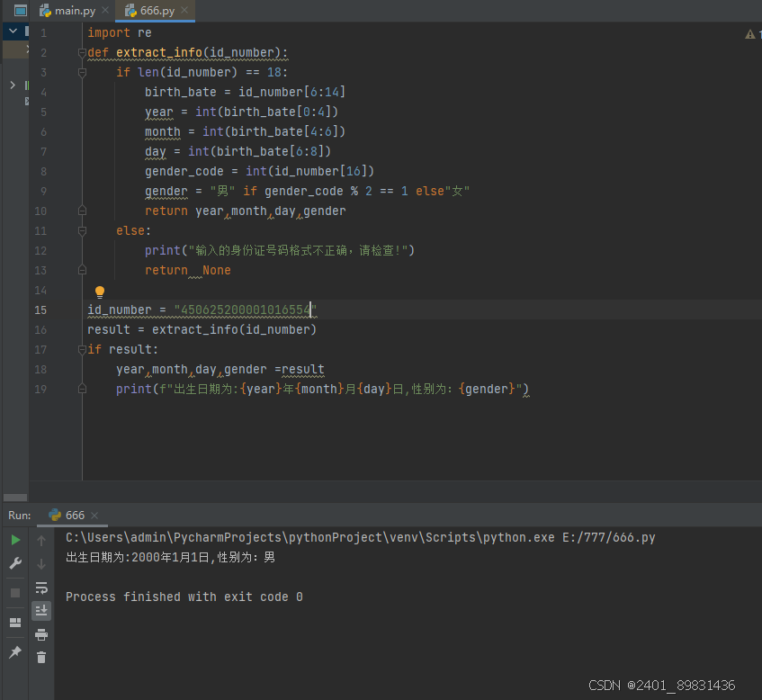Click the up arrow in run toolbar
The width and height of the screenshot is (762, 700).
[41, 541]
